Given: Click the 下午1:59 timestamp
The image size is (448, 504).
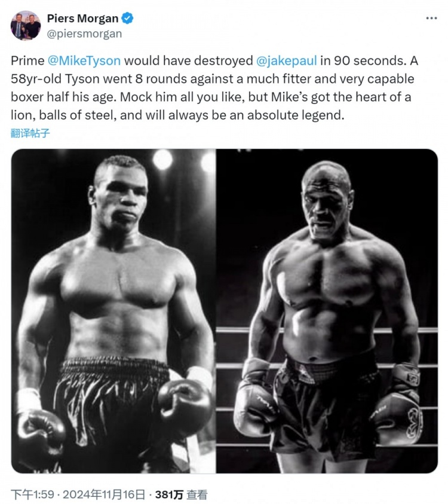Looking at the screenshot, I should (x=32, y=494).
